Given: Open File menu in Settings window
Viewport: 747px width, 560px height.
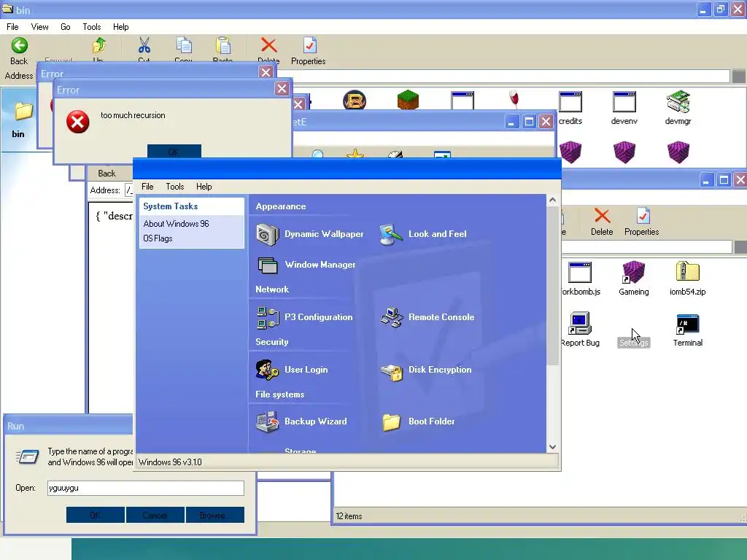Looking at the screenshot, I should coord(147,187).
